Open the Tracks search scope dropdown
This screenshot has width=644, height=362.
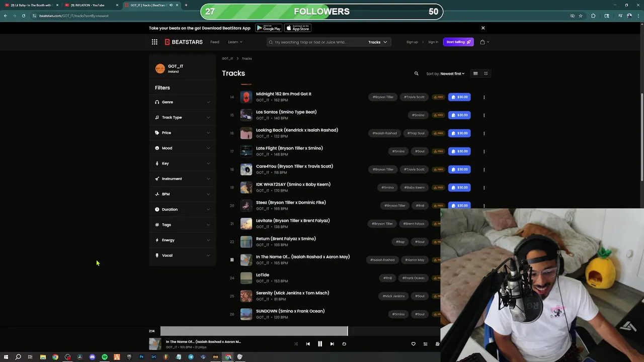point(377,42)
